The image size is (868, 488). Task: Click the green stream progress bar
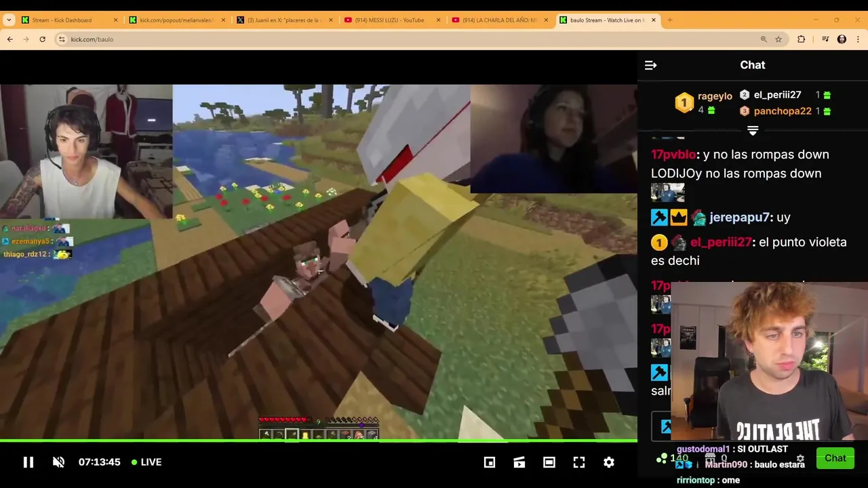point(319,441)
